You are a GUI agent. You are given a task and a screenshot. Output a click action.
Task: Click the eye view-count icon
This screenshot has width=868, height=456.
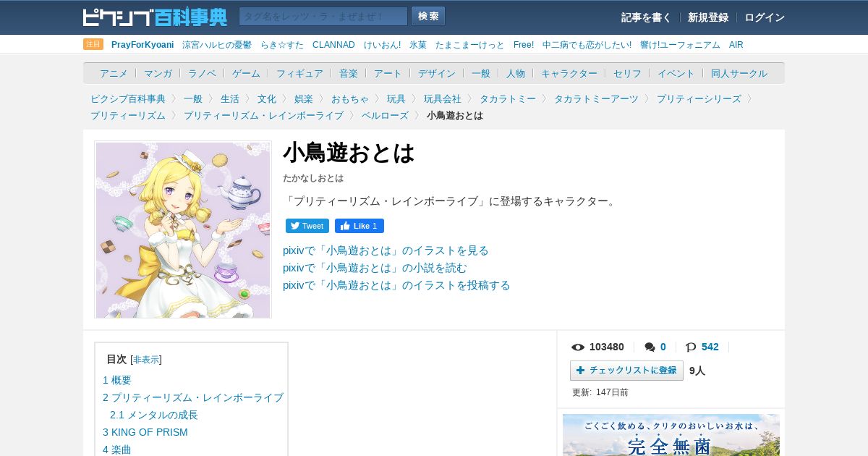coord(578,347)
